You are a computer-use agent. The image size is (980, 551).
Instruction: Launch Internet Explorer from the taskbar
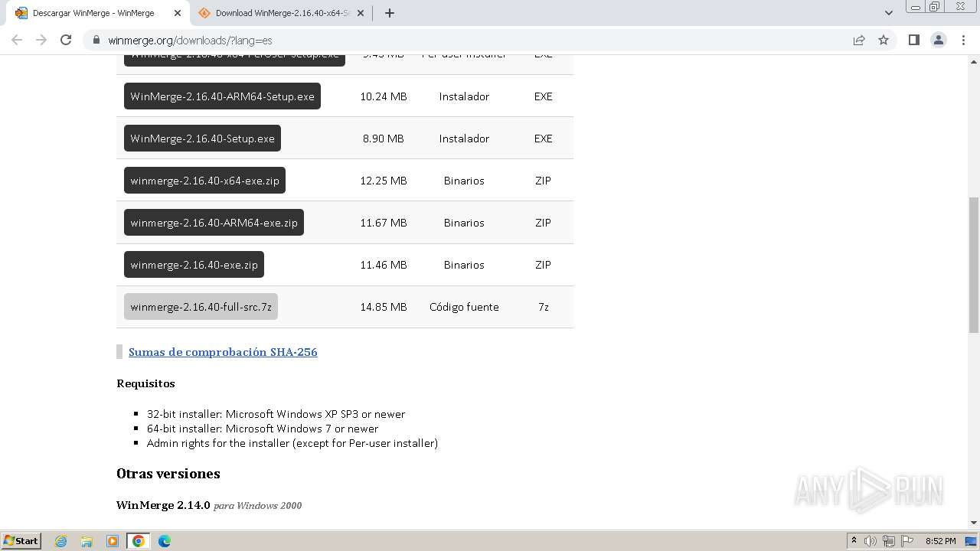pyautogui.click(x=60, y=541)
